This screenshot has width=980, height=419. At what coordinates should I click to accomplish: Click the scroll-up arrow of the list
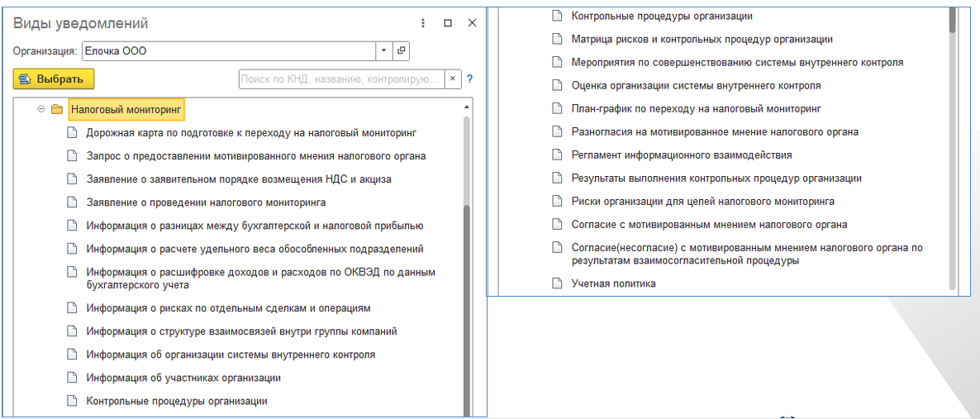467,108
